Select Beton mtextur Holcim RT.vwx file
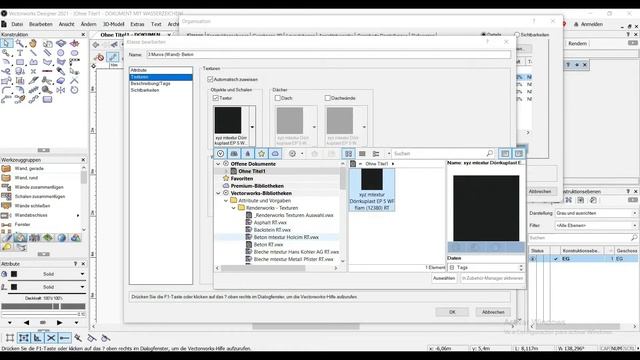Image resolution: width=640 pixels, height=360 pixels. [x=286, y=237]
